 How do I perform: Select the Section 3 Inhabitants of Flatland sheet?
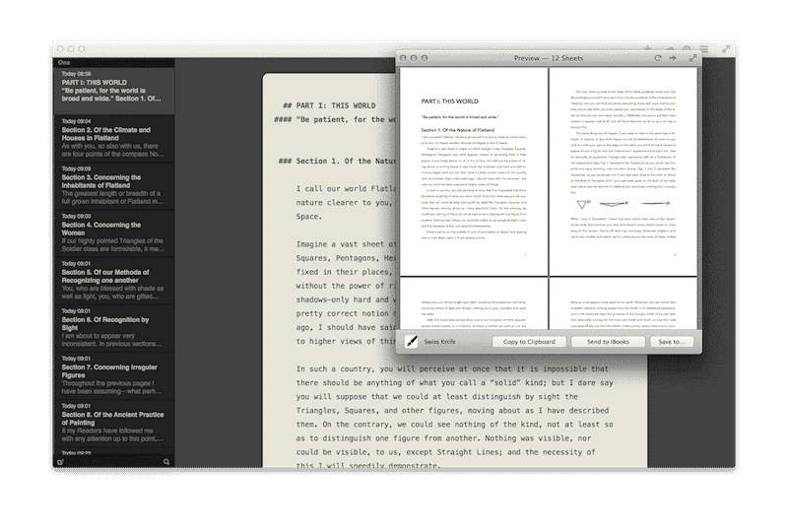point(114,185)
